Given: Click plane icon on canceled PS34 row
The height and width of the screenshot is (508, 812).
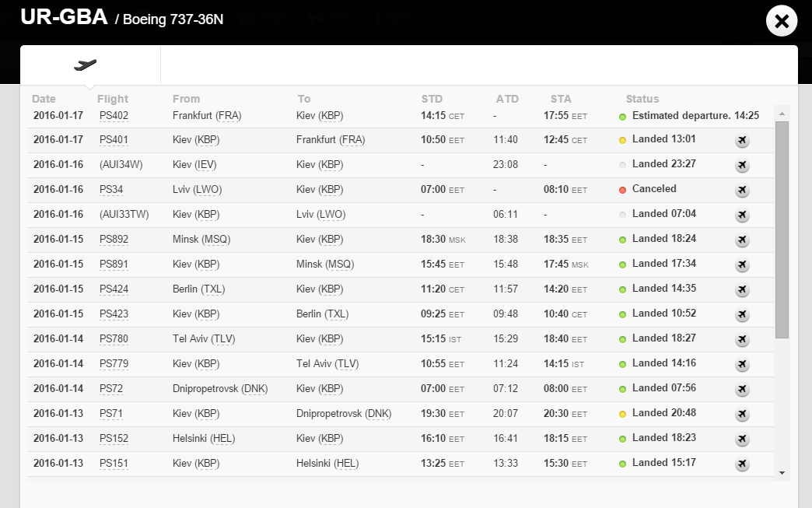Looking at the screenshot, I should 741,191.
